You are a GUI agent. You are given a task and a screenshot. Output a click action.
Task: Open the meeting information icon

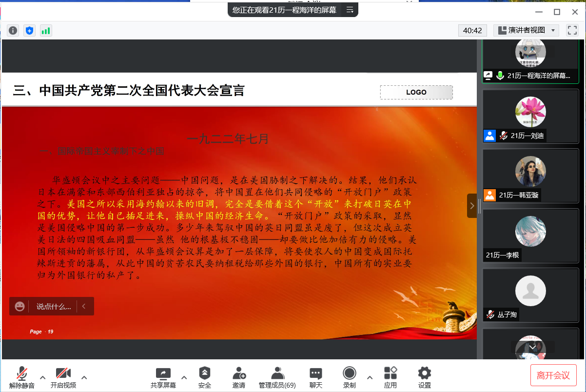[x=13, y=31]
